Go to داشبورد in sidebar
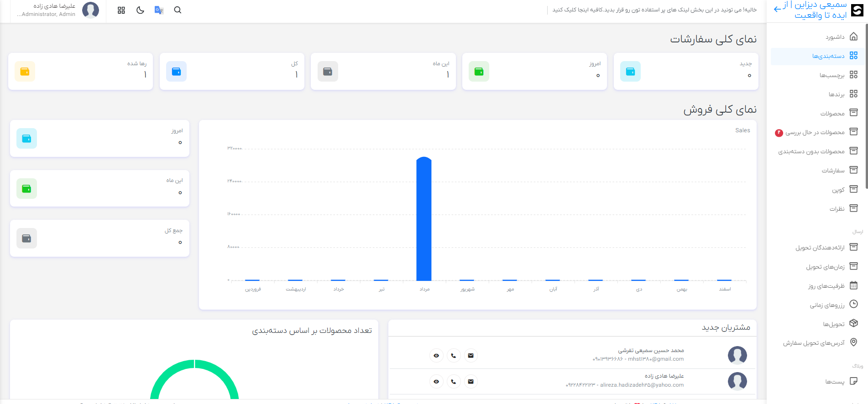This screenshot has width=868, height=404. pos(818,36)
